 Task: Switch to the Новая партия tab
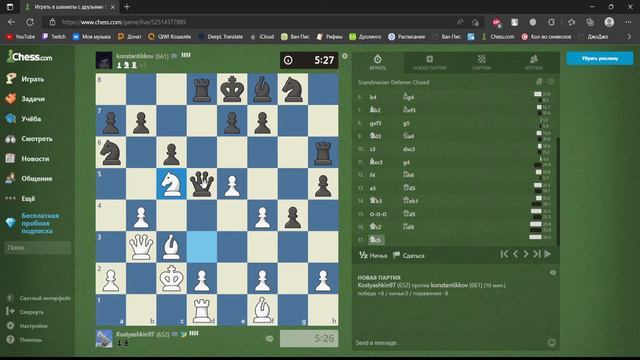point(429,62)
